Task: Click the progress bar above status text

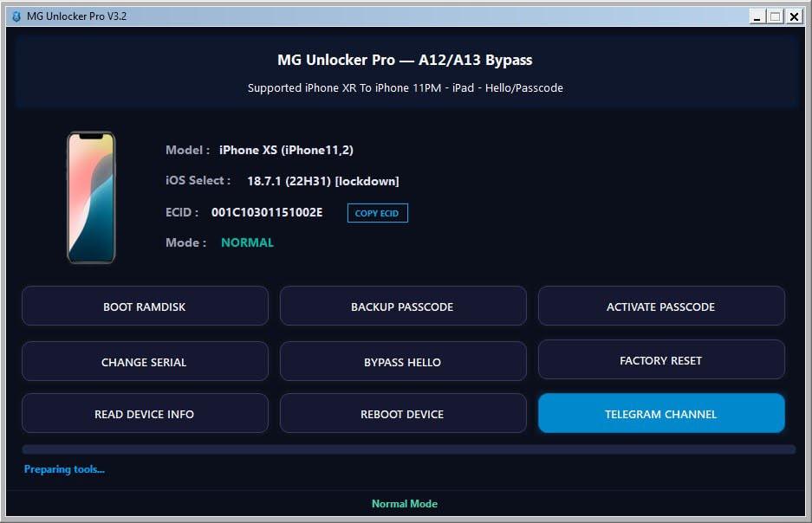Action: click(408, 449)
